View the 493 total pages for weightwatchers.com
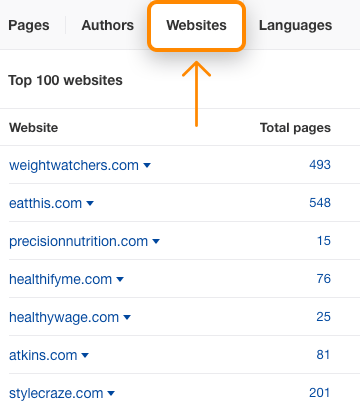 (x=320, y=165)
